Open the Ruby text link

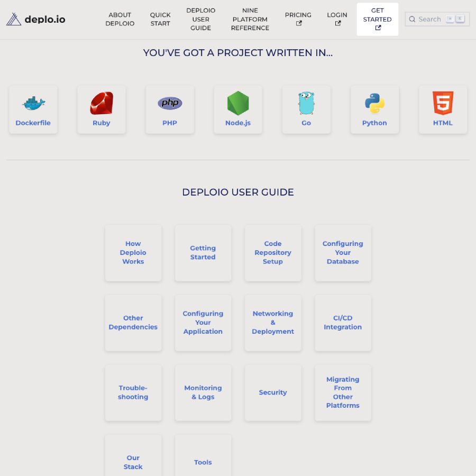point(102,123)
